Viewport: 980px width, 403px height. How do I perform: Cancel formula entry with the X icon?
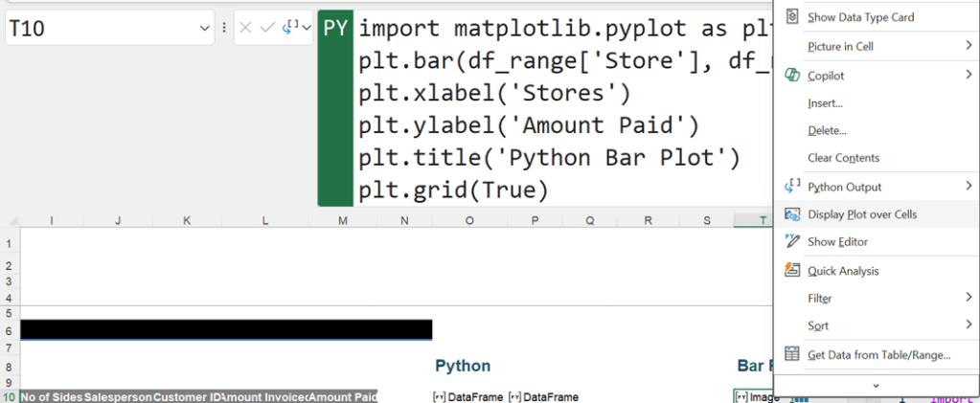point(245,29)
